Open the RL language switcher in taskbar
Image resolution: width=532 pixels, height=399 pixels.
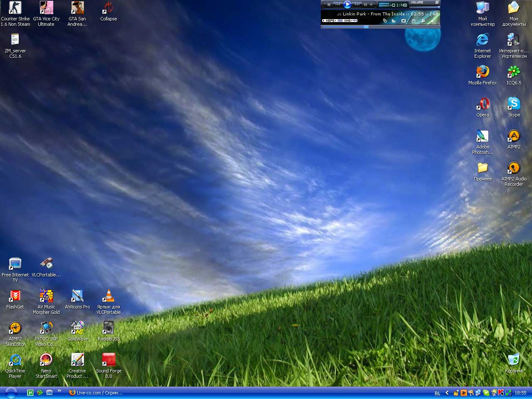(x=437, y=393)
